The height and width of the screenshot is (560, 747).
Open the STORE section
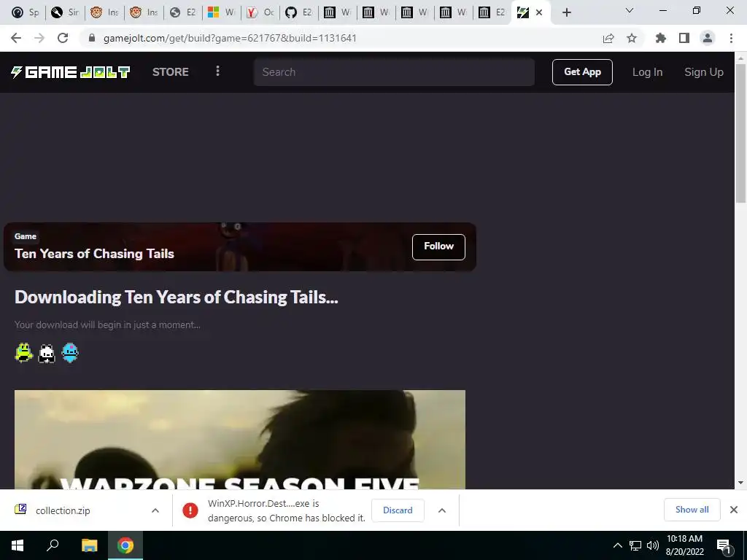click(x=171, y=72)
